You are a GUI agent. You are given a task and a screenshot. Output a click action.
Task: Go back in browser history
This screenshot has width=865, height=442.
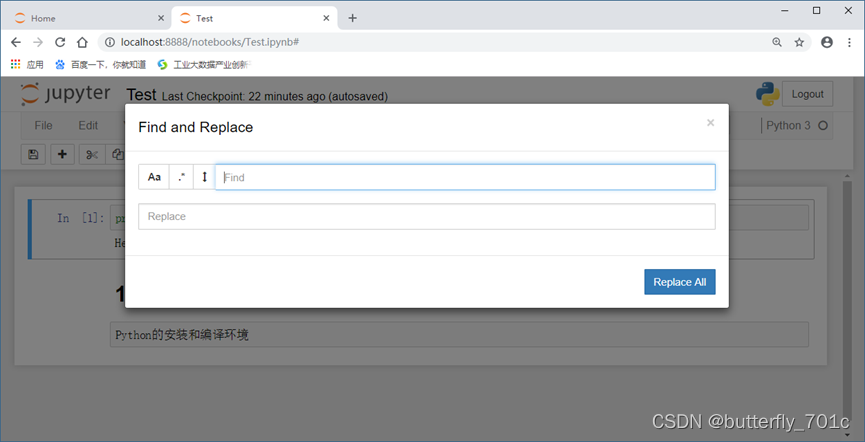click(16, 42)
